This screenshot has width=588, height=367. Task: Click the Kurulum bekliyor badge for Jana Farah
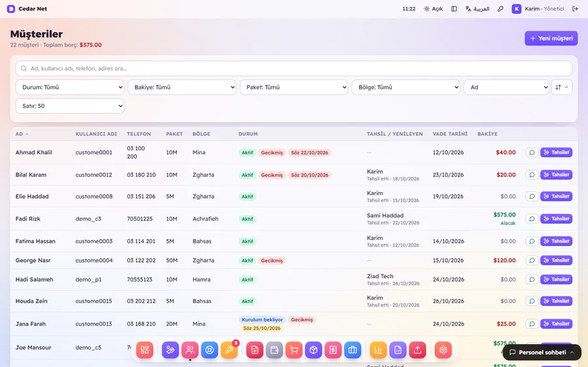262,320
